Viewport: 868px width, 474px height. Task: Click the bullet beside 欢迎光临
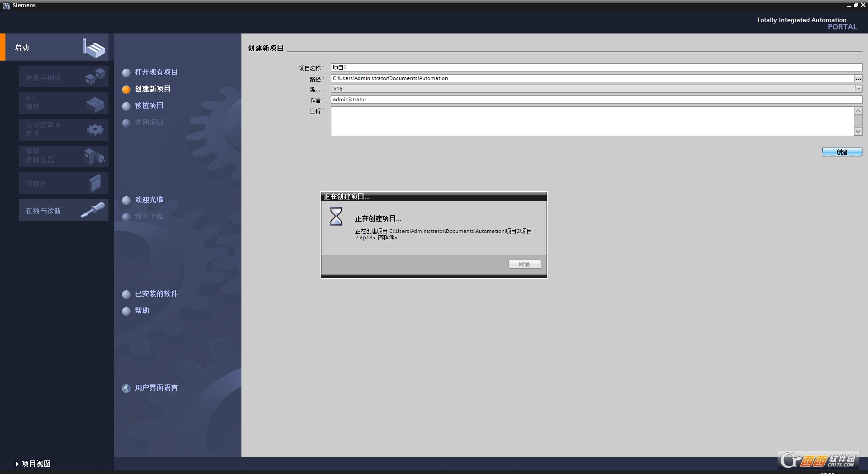click(126, 200)
